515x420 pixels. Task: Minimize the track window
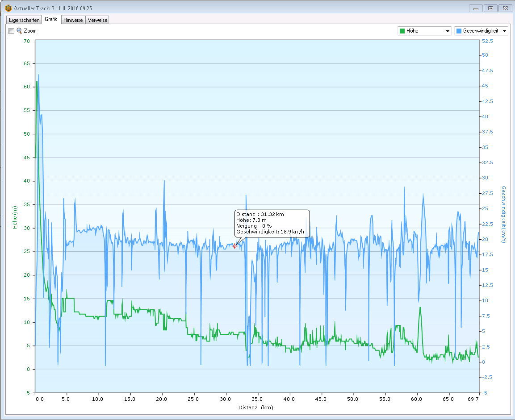476,8
